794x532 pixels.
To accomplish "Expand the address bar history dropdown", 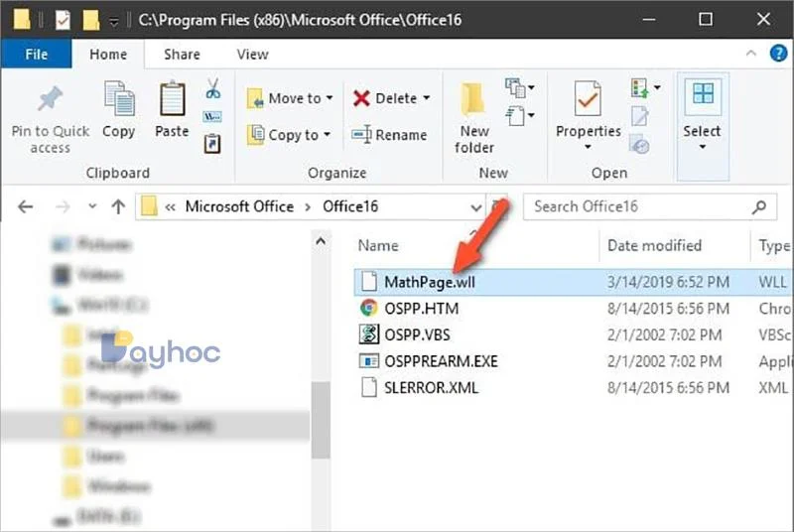I will [x=476, y=207].
